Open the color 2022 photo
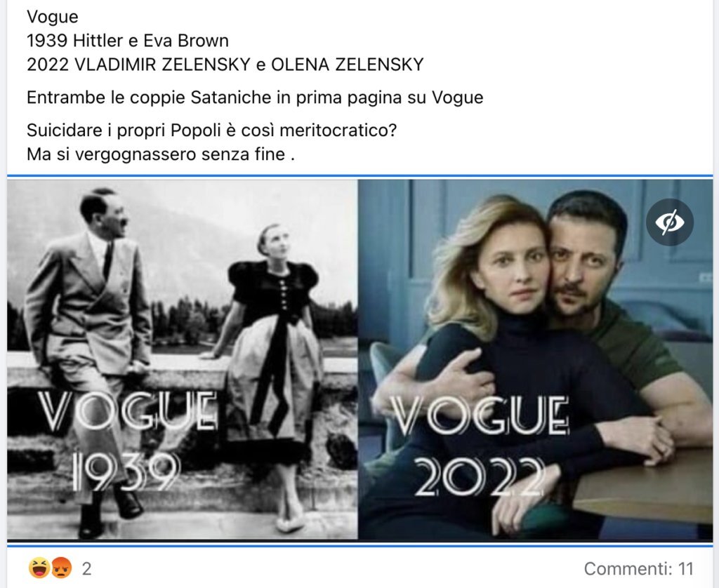 click(x=535, y=359)
